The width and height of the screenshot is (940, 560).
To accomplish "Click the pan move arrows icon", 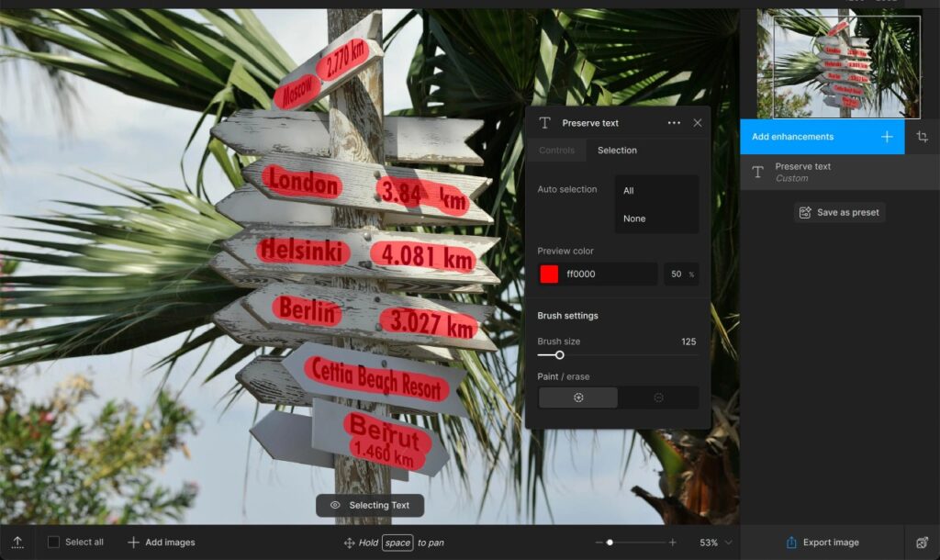I will [x=349, y=543].
